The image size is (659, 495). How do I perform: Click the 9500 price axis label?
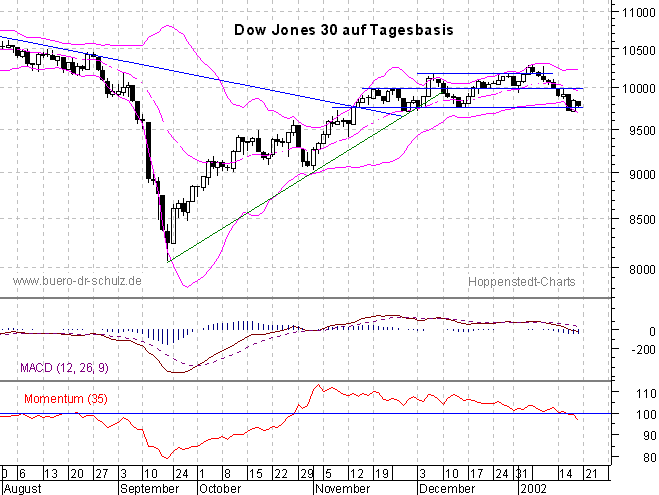(642, 131)
